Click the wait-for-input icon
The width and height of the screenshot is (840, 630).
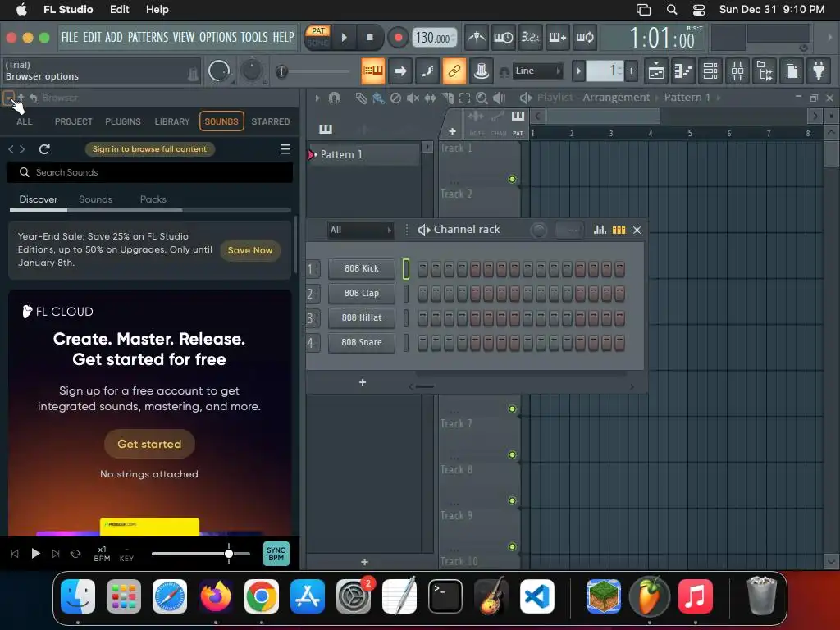[503, 38]
